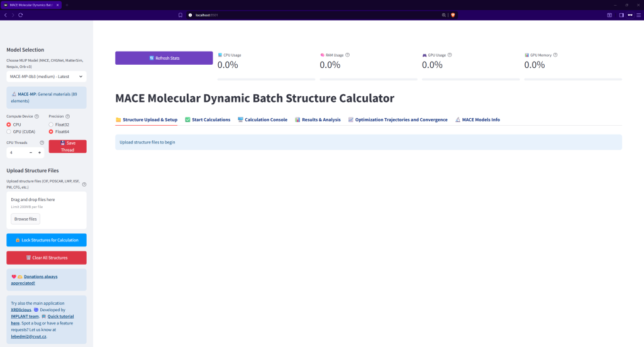Switch to the Start Calculations tab
This screenshot has width=644, height=347.
pyautogui.click(x=208, y=119)
